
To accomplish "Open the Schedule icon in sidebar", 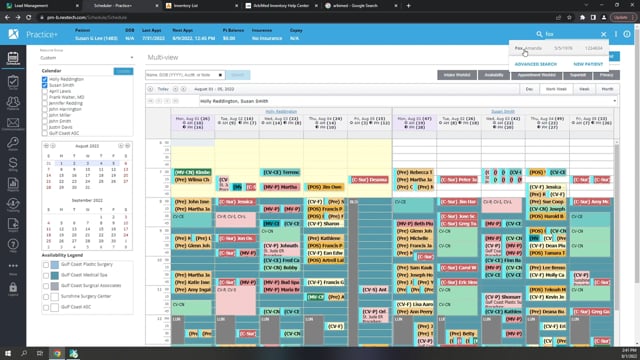I will (13, 58).
